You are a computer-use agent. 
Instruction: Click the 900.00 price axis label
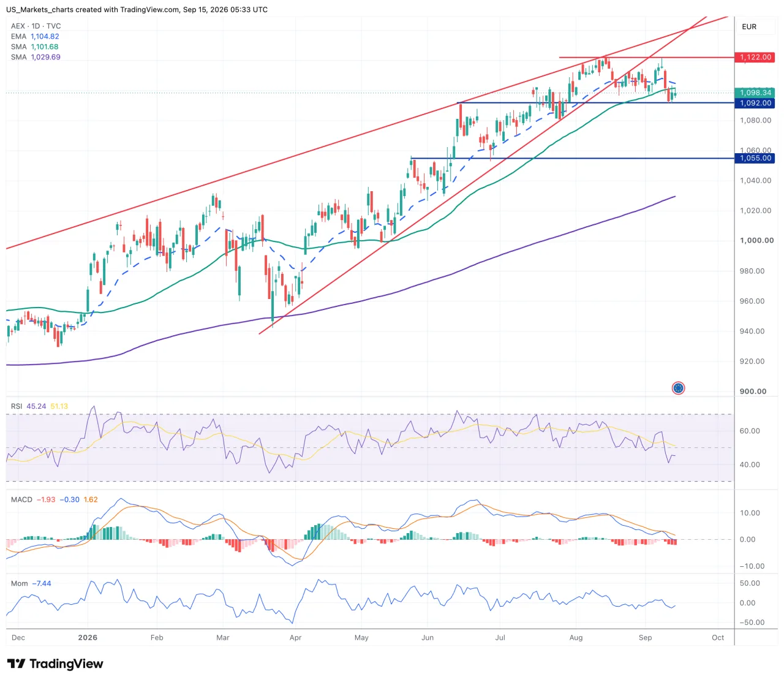click(753, 391)
